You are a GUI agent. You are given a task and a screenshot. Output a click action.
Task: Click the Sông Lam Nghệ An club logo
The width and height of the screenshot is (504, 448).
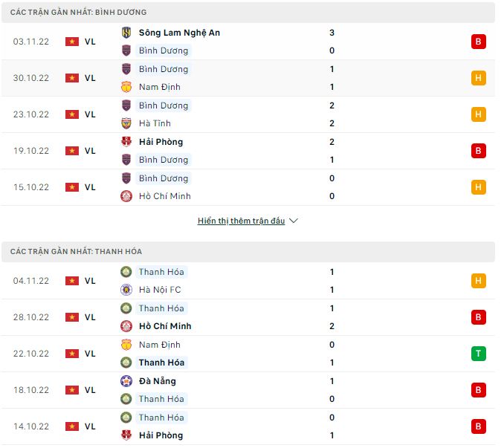126,33
